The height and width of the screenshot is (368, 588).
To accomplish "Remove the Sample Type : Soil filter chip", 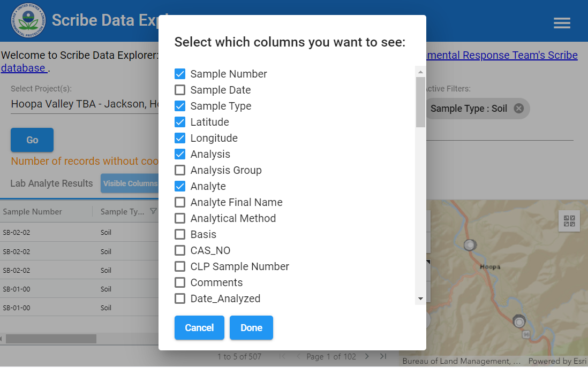I will 518,108.
